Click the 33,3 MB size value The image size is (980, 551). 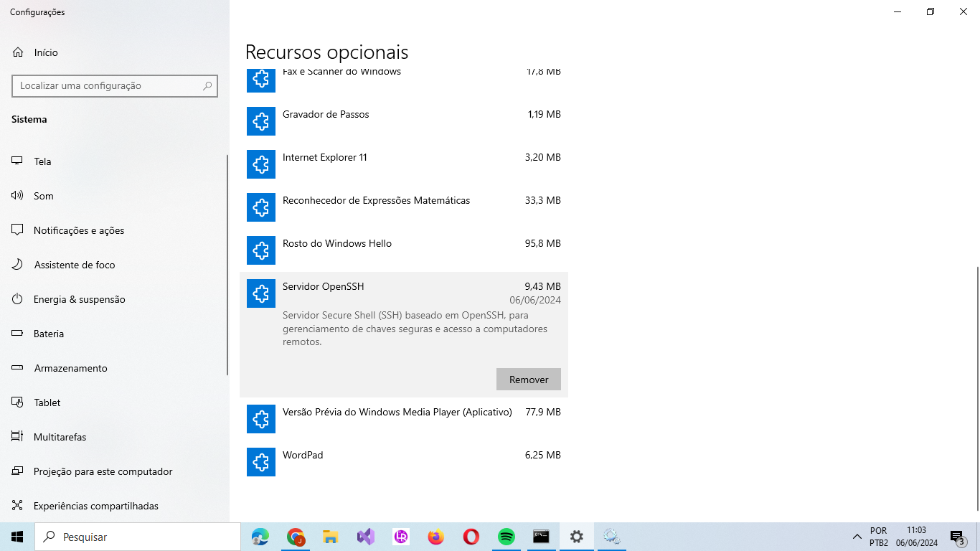point(542,200)
